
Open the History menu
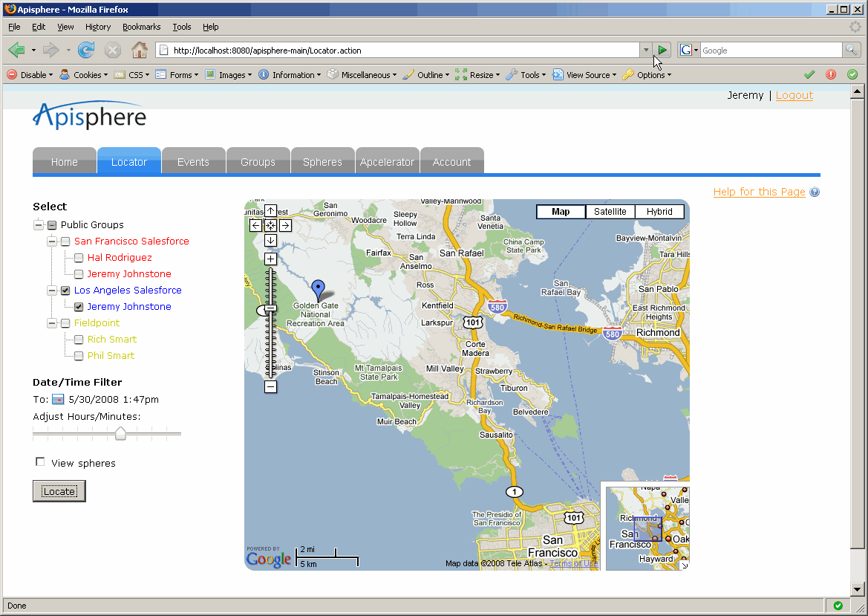(x=98, y=27)
